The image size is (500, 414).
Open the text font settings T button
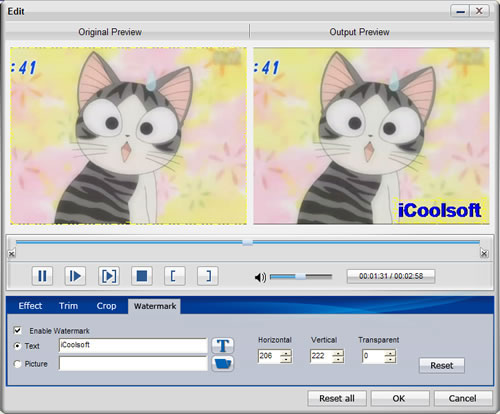click(x=223, y=346)
